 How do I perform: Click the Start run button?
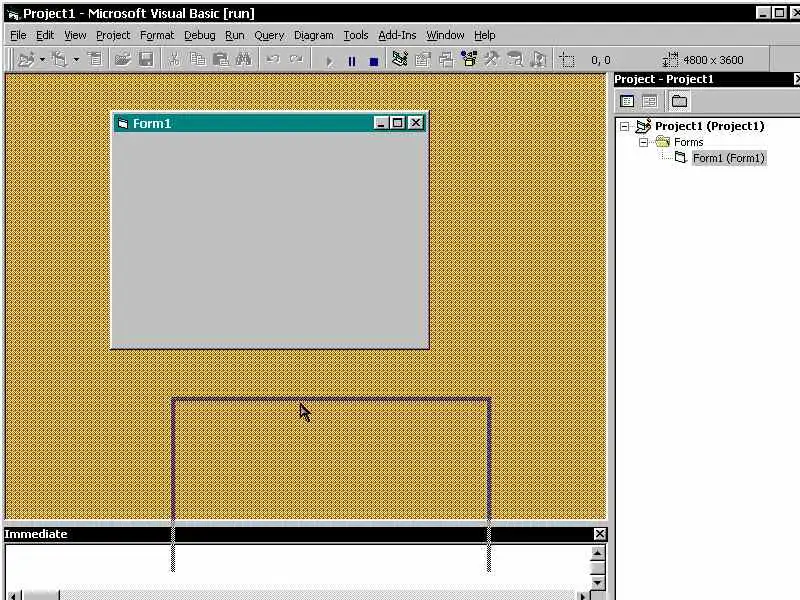click(329, 61)
